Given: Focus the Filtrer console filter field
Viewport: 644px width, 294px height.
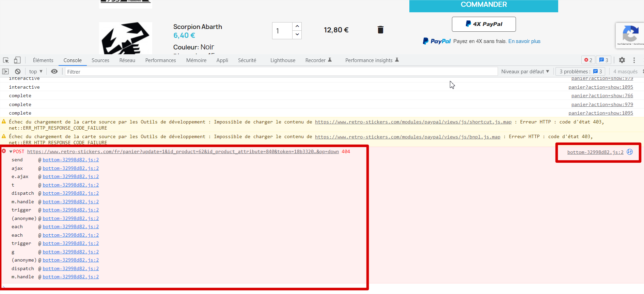Looking at the screenshot, I should tap(281, 72).
